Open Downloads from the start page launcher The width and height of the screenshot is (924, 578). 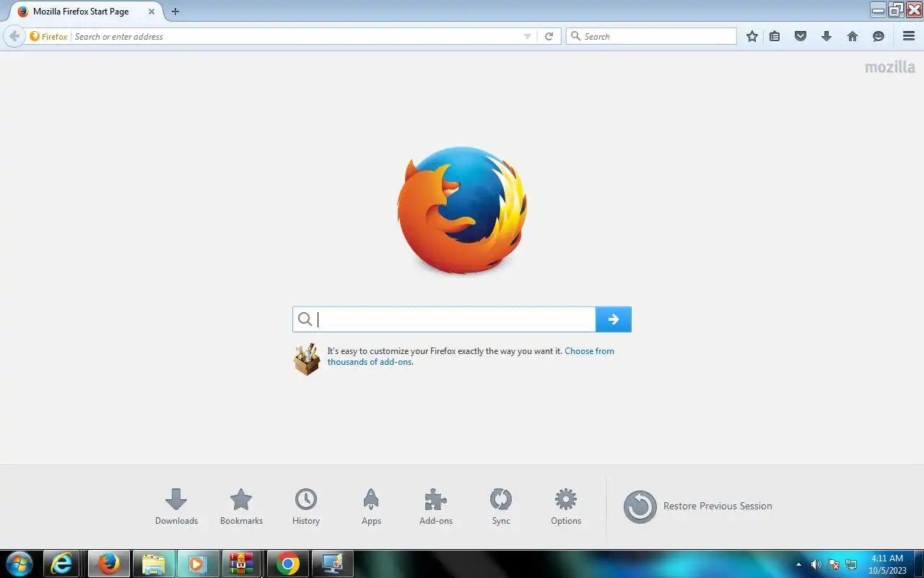tap(176, 507)
